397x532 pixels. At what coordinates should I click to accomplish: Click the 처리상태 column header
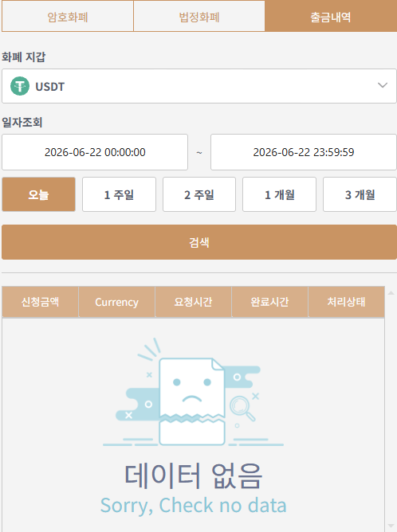point(347,302)
